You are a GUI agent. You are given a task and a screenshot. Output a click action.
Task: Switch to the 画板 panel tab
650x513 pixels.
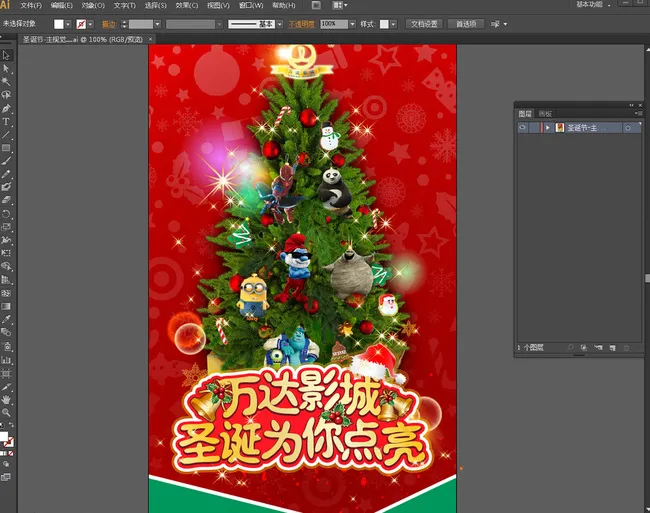pyautogui.click(x=545, y=114)
